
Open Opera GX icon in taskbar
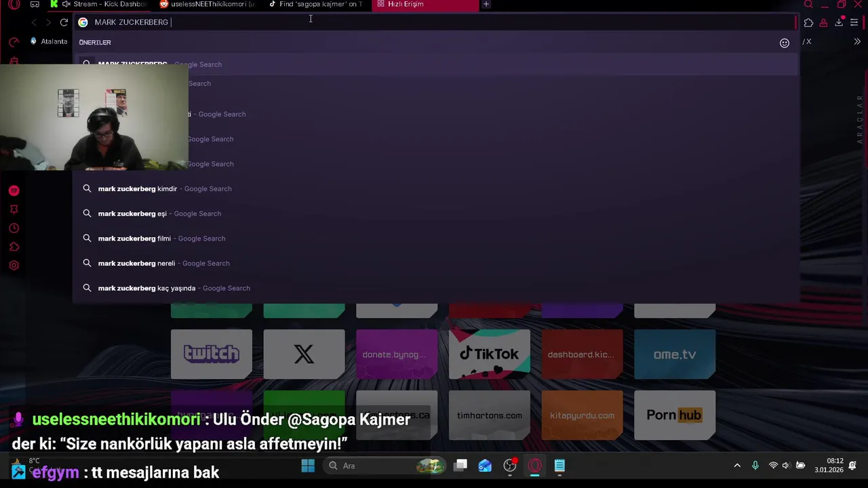pyautogui.click(x=535, y=466)
